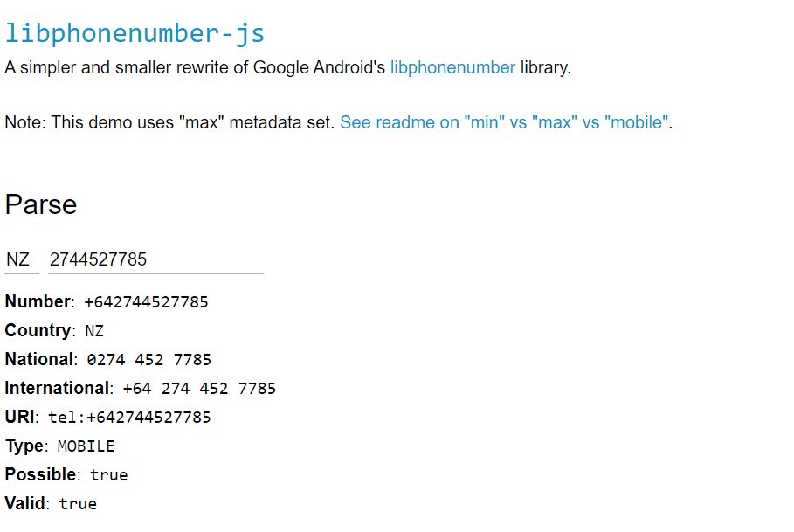Click the Country value NZ

93,330
